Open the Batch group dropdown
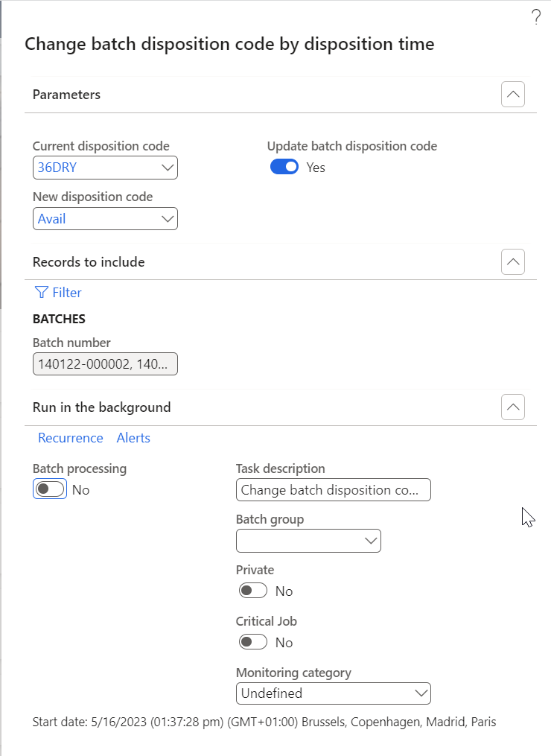 coord(370,540)
